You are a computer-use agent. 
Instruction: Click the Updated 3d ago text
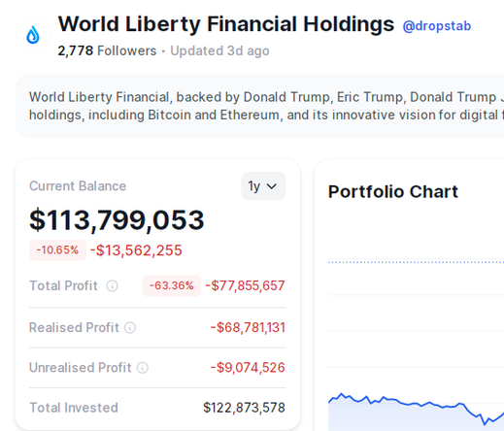(x=219, y=50)
